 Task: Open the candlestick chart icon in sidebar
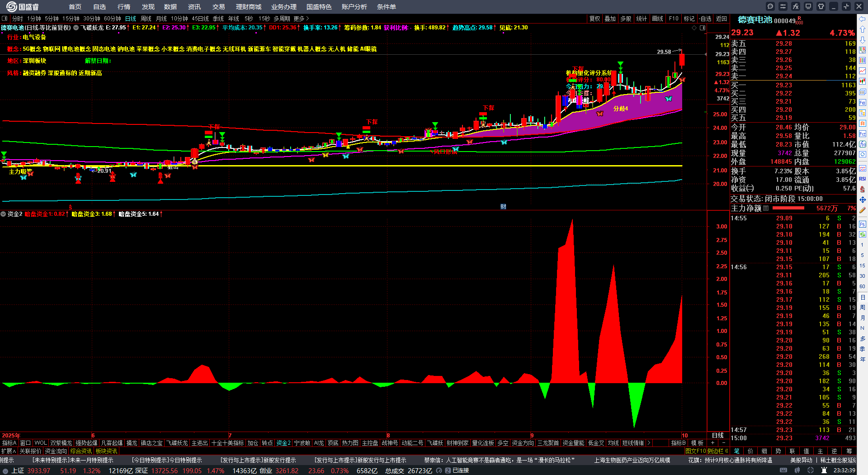863,81
